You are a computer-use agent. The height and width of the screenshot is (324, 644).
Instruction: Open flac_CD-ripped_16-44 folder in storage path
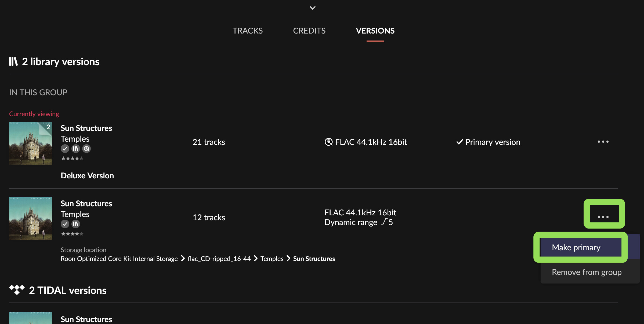[x=219, y=259]
